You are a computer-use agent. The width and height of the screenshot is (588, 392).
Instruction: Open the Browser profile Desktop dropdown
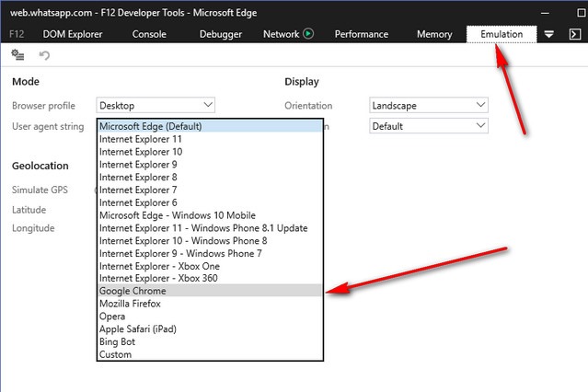[x=156, y=106]
